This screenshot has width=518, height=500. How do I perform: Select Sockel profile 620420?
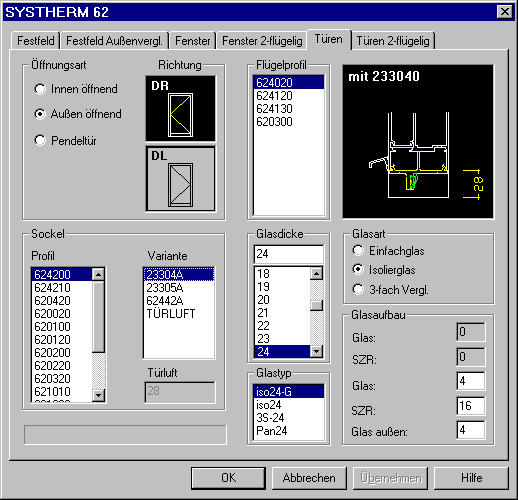tap(62, 301)
